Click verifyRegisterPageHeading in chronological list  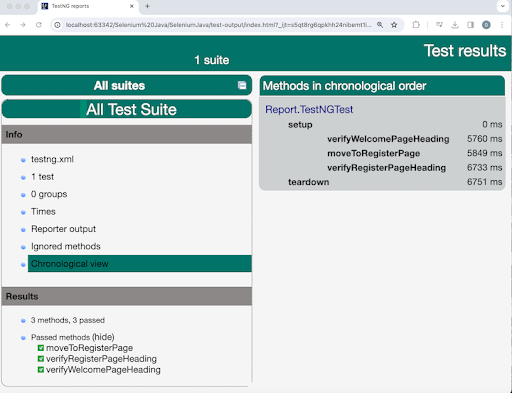point(387,168)
